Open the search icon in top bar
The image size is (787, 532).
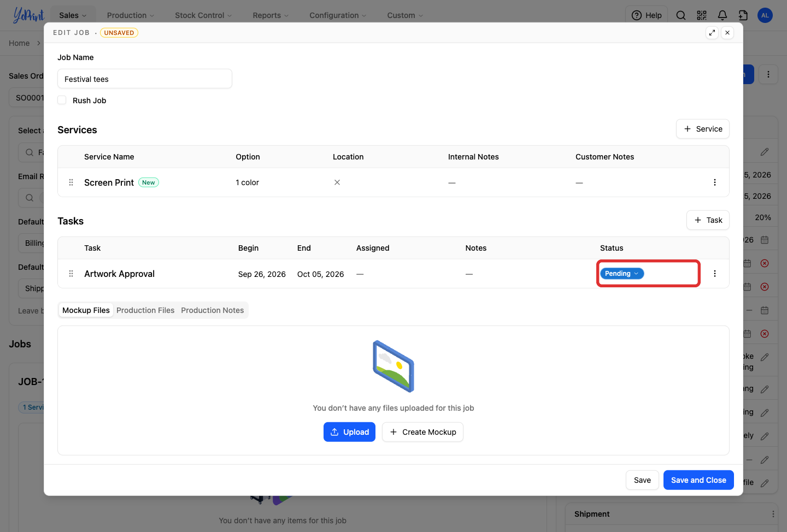(681, 15)
